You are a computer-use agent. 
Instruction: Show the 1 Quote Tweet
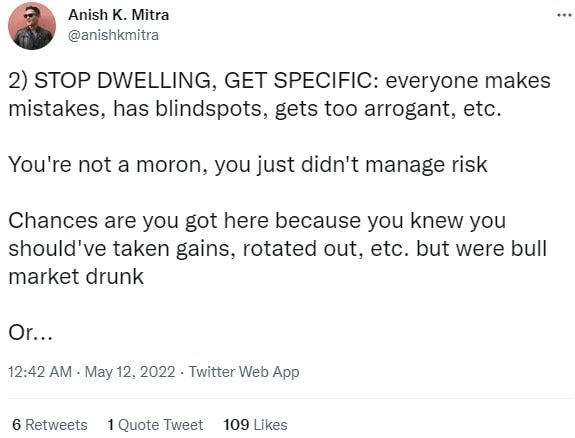pyautogui.click(x=155, y=424)
